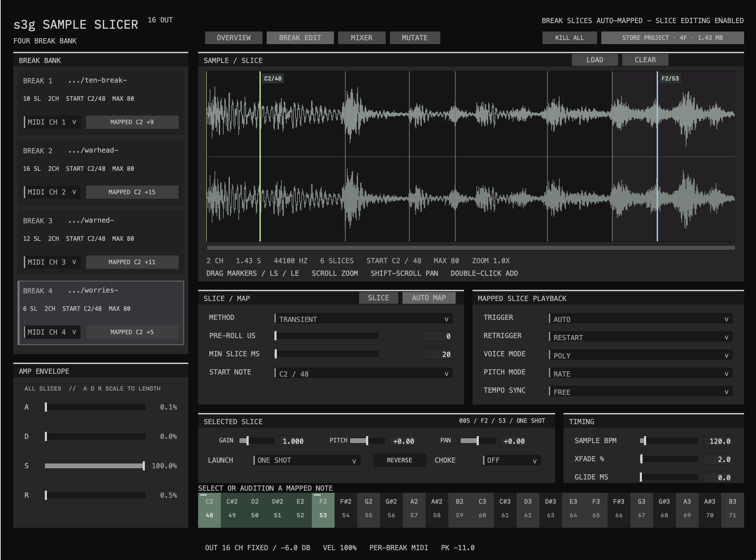This screenshot has height=560, width=756.
Task: Select the BREAK 1 ten-break card
Action: pyautogui.click(x=101, y=103)
